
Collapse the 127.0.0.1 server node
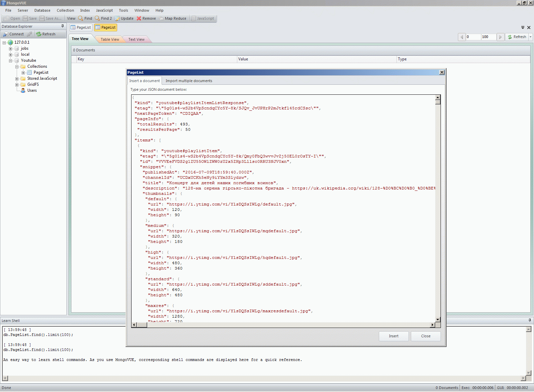(x=4, y=43)
